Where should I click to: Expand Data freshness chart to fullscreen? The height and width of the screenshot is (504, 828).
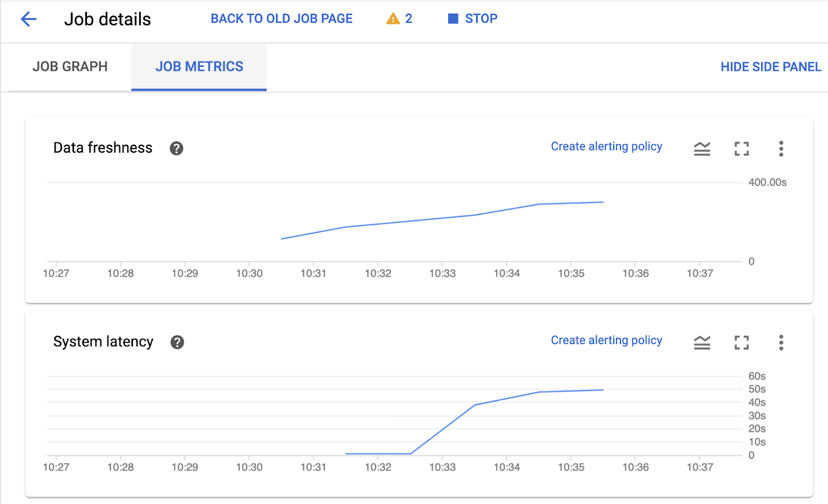point(741,149)
